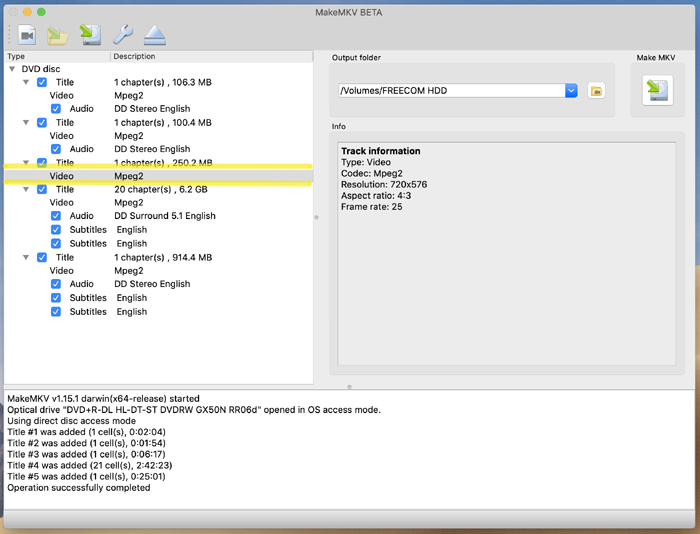Image resolution: width=700 pixels, height=534 pixels.
Task: Click log line 'Operation successfully completed'
Action: click(79, 488)
